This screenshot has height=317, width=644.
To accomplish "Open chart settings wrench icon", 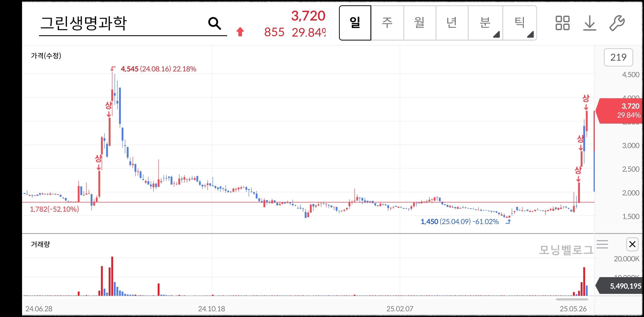I will [617, 23].
